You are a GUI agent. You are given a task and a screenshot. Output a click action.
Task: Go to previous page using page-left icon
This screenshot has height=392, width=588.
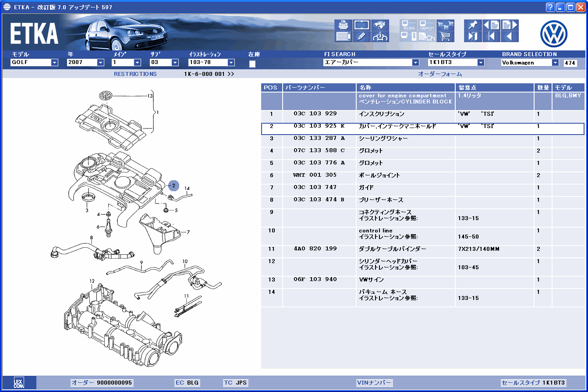tap(492, 25)
